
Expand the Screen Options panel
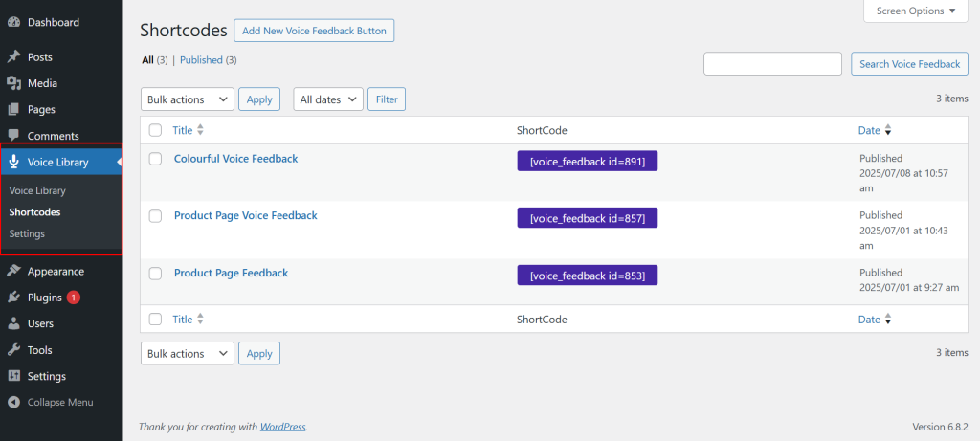tap(916, 11)
